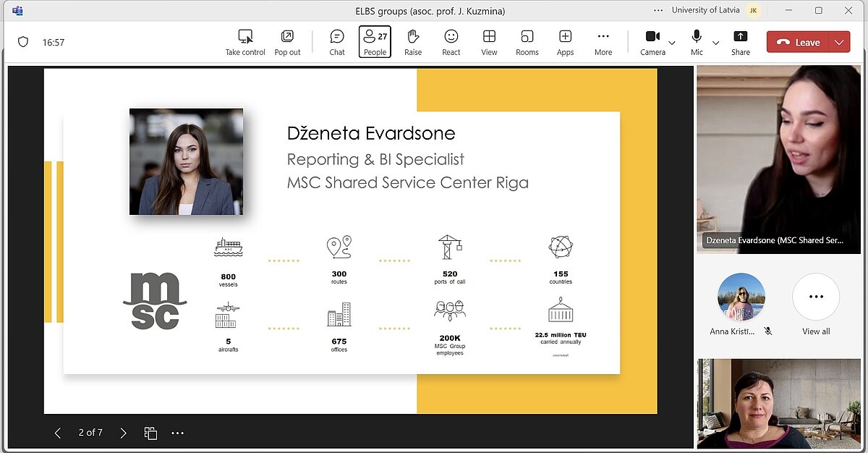Viewport: 868px width, 453px height.
Task: Open the slide grid view icon
Action: pyautogui.click(x=150, y=433)
